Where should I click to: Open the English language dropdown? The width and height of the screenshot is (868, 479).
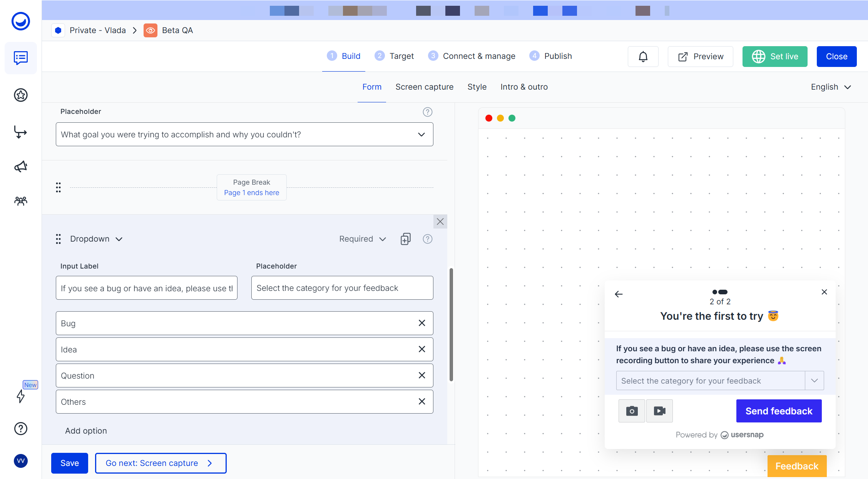[831, 87]
